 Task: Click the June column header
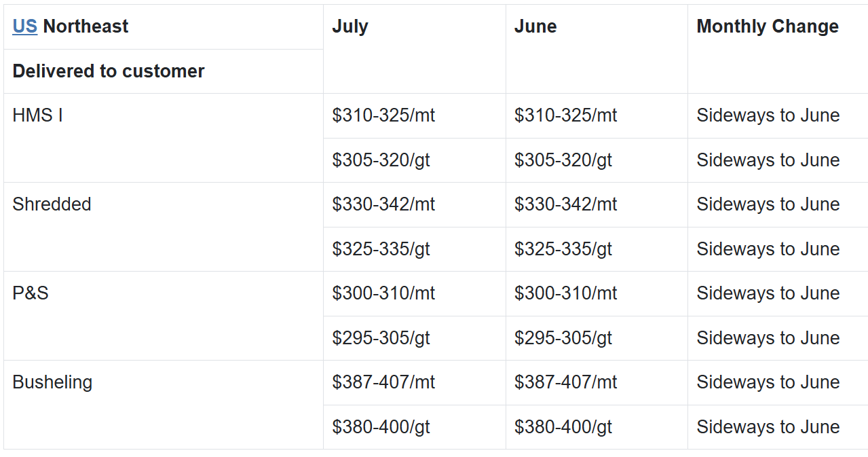pyautogui.click(x=535, y=26)
